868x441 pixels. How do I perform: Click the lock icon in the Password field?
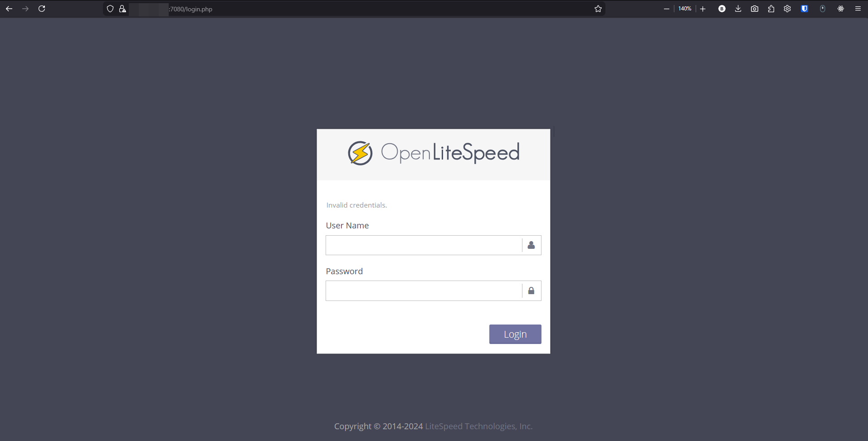pyautogui.click(x=531, y=291)
